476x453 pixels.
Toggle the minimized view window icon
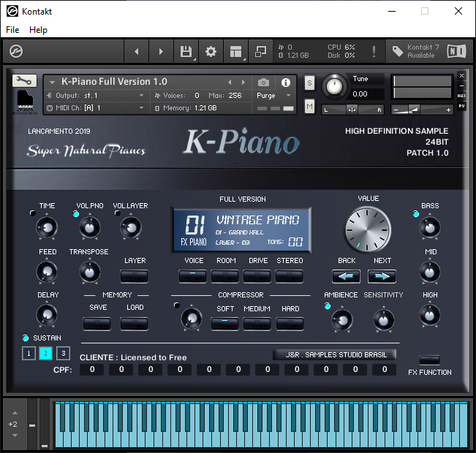coord(260,52)
